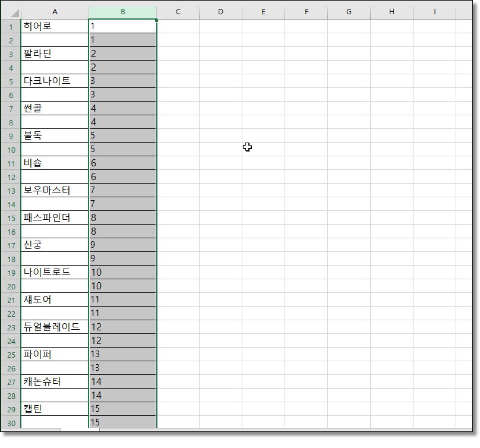Select column E header
480x448 pixels.
[263, 12]
